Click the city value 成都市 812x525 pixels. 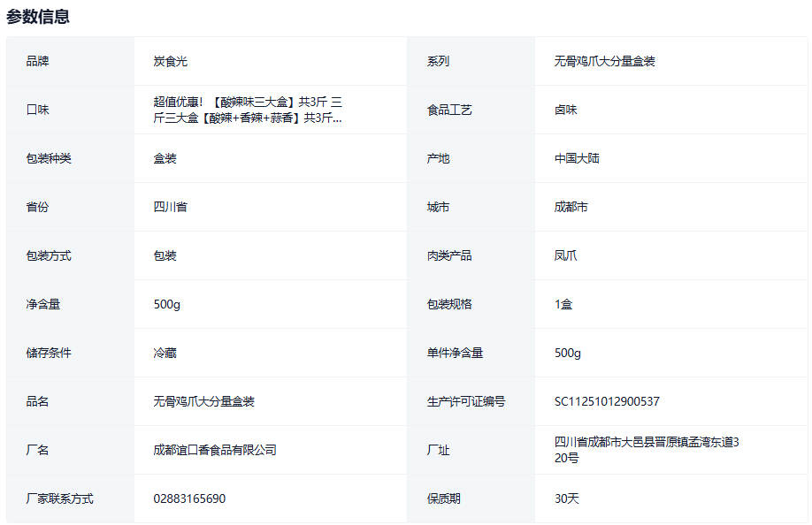[x=571, y=207]
